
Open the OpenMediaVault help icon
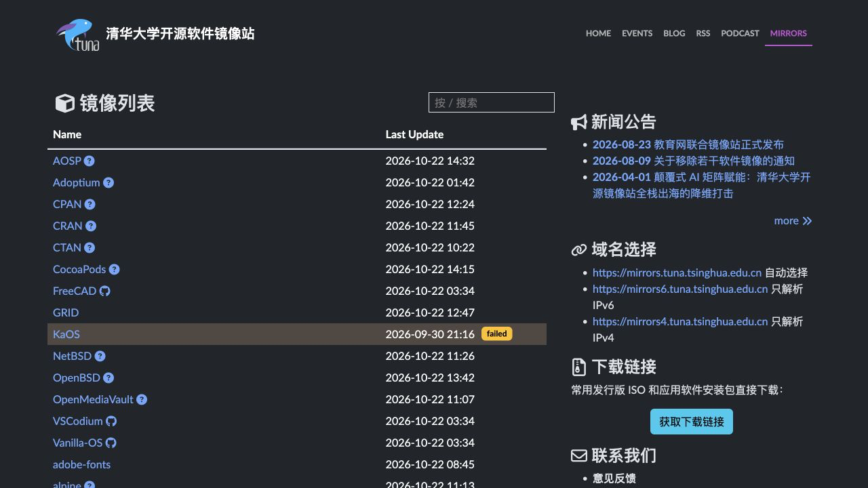coord(142,399)
